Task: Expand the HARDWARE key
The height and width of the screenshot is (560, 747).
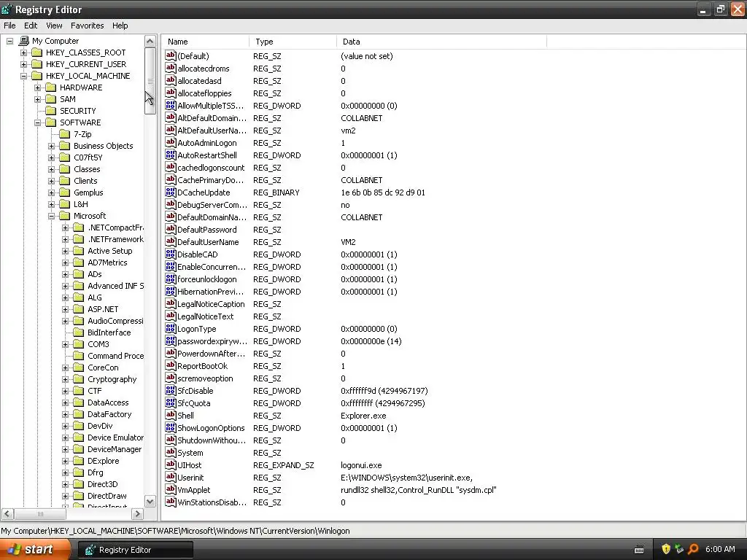Action: point(37,87)
